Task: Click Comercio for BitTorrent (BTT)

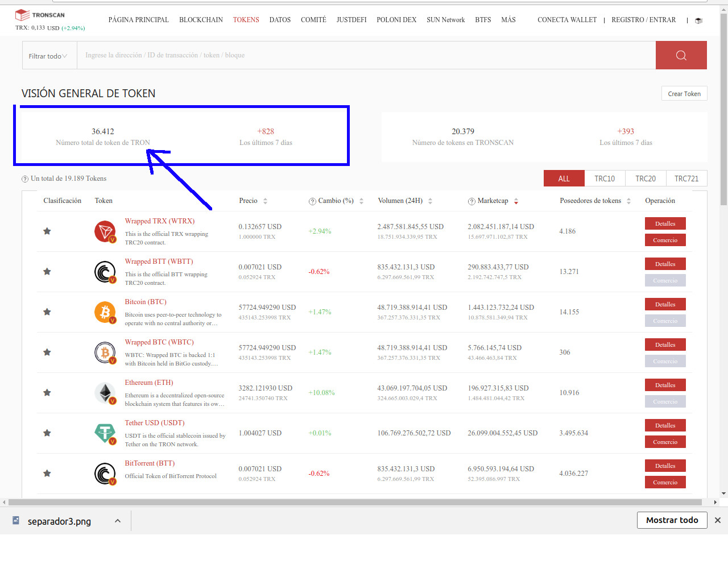Action: 665,482
